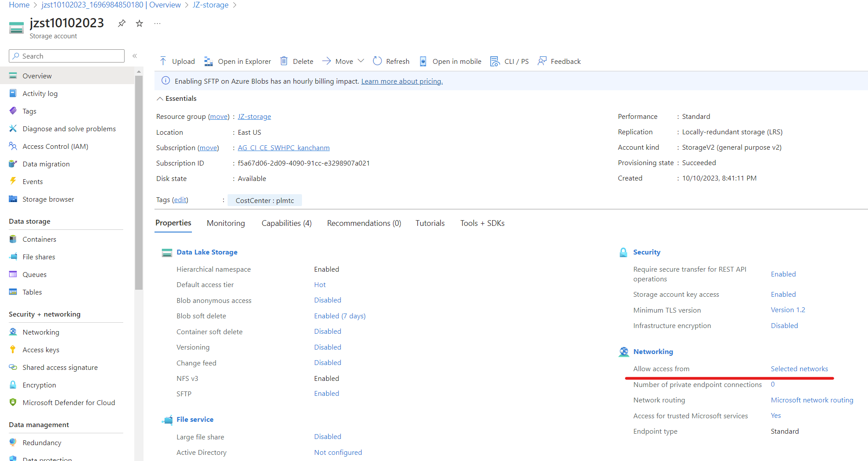Click Not configured Active Directory link
Screen dimensions: 868x461
coord(338,452)
